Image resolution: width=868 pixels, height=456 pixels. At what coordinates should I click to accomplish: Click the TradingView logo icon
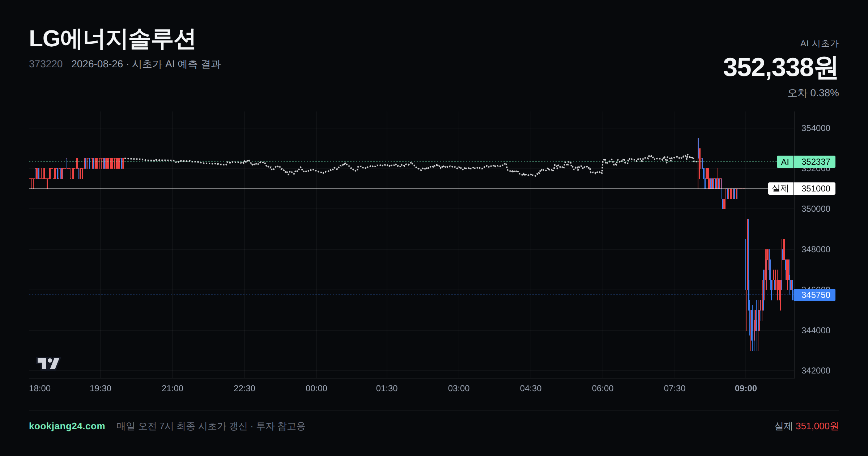[x=48, y=363]
